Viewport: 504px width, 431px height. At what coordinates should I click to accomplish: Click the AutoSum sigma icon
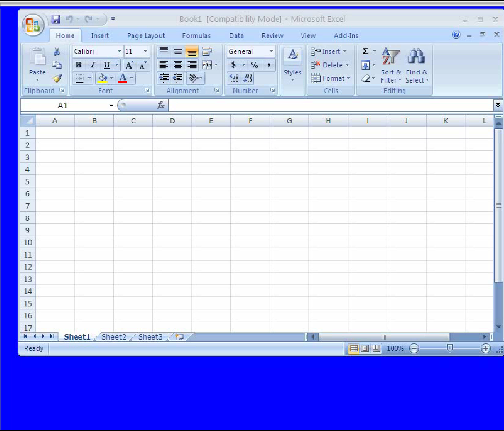[366, 51]
